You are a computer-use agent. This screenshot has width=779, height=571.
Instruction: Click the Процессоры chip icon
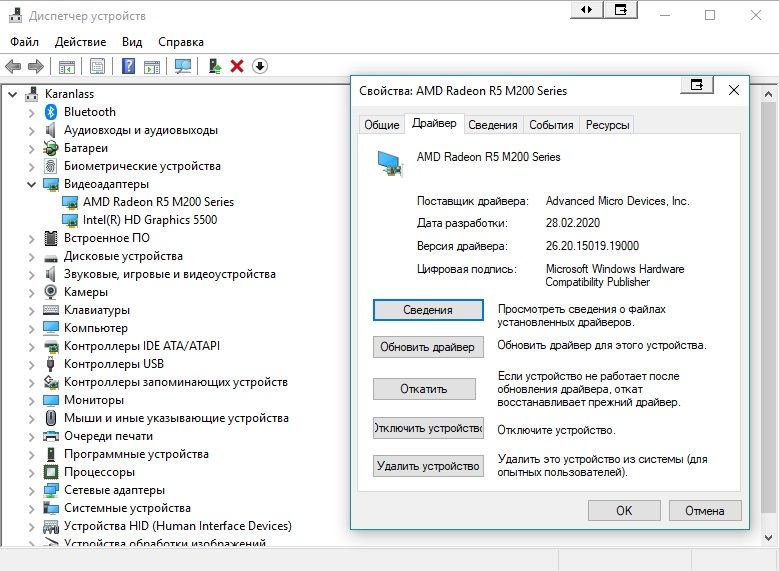[51, 472]
